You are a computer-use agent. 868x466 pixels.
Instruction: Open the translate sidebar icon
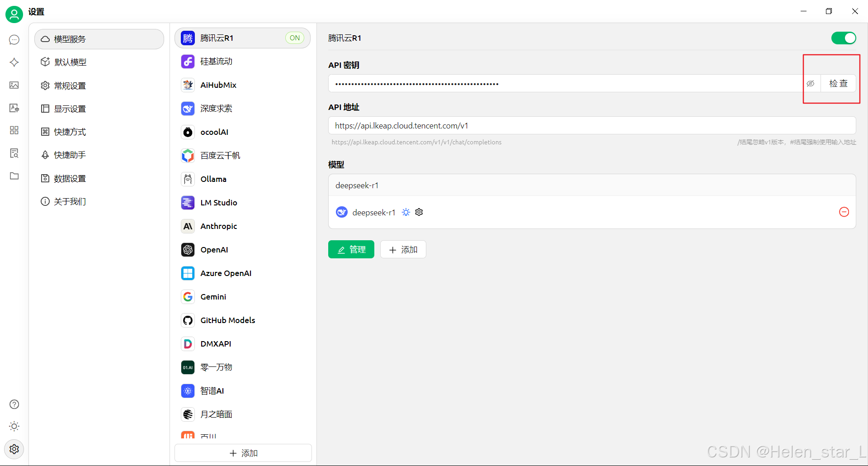pyautogui.click(x=14, y=108)
